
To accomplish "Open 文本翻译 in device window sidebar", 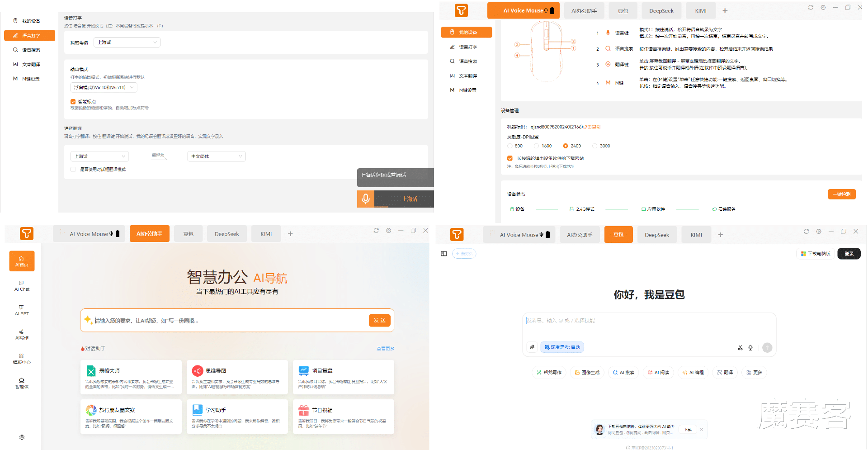I will (466, 76).
